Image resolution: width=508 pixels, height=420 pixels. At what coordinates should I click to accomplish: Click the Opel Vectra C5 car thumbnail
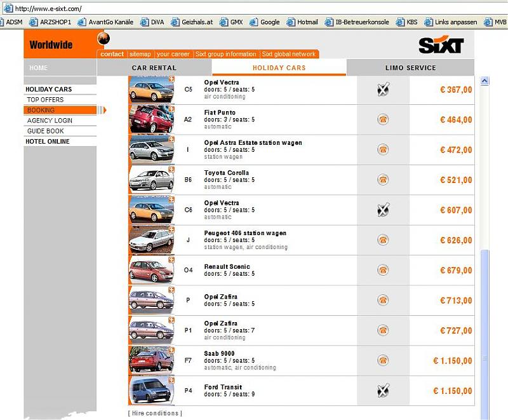[151, 90]
